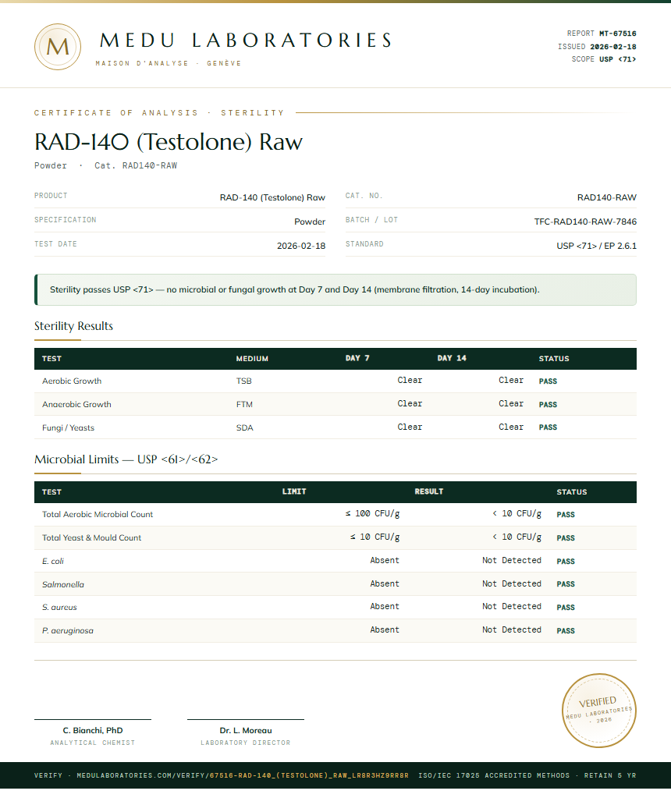Click the sterility passes summary banner

335,289
